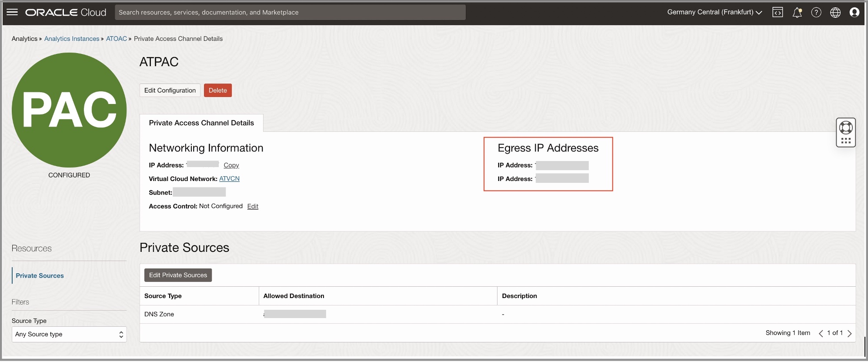Go to the next page of private sources
Screen dimensions: 868x362
tap(850, 333)
